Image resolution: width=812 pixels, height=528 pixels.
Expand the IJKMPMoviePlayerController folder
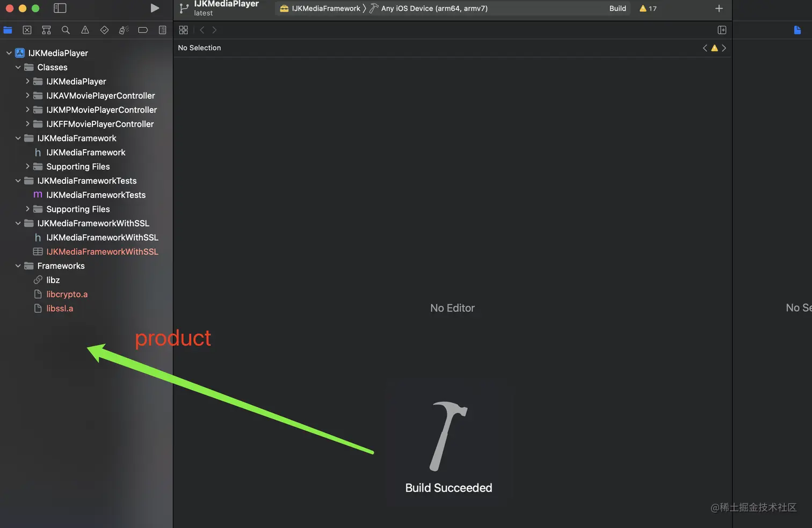[x=27, y=109]
